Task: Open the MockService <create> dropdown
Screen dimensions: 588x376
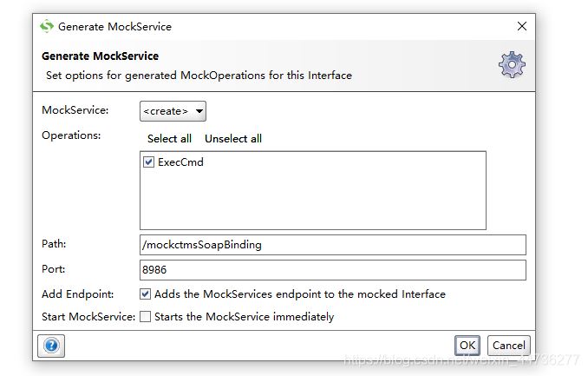Action: tap(173, 111)
